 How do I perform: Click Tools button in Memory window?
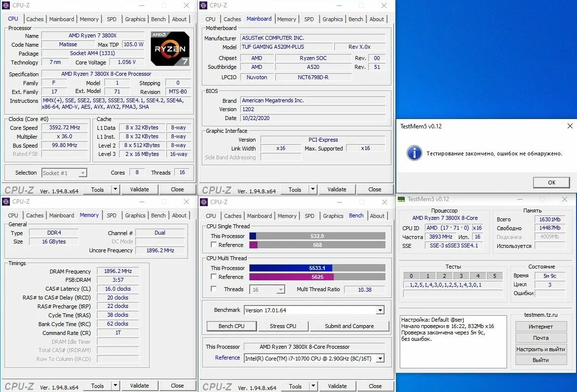pos(97,386)
